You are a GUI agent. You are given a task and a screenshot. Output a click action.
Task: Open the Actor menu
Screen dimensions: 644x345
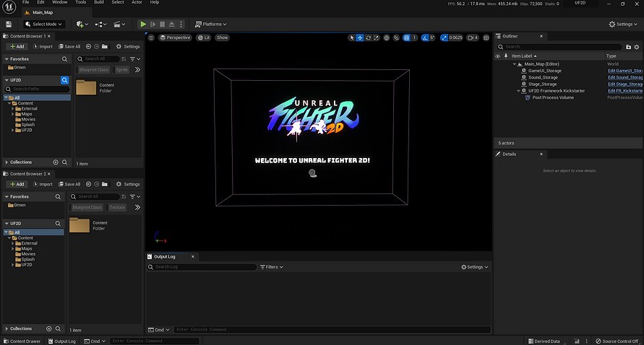pos(137,2)
